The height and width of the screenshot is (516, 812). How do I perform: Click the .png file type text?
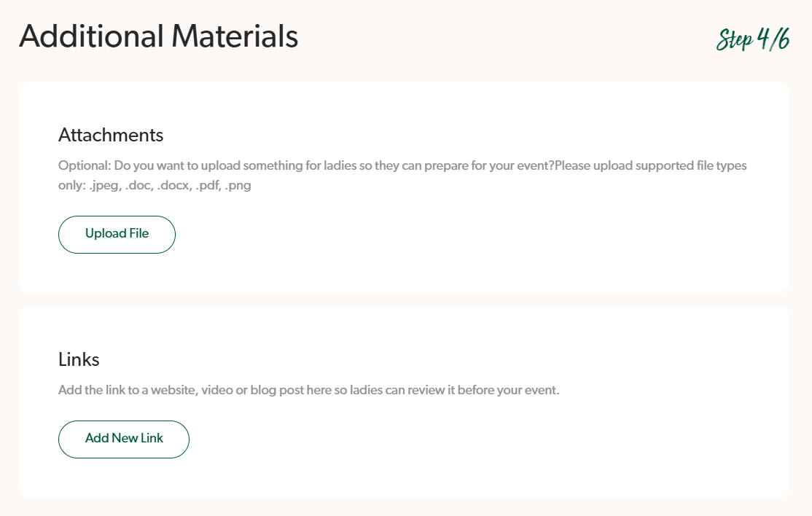pyautogui.click(x=238, y=185)
